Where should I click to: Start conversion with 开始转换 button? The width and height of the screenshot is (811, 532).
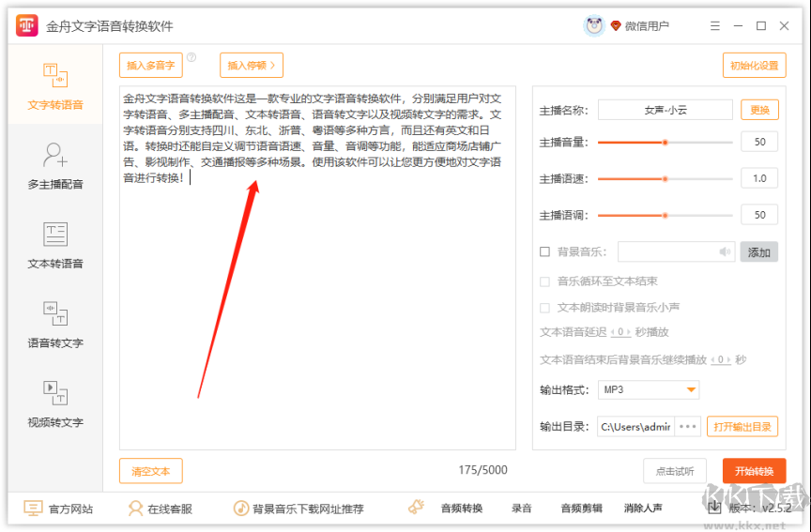point(754,471)
